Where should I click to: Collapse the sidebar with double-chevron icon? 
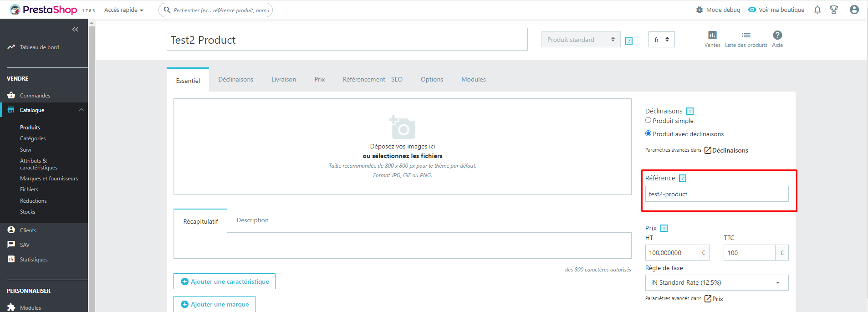coord(75,30)
